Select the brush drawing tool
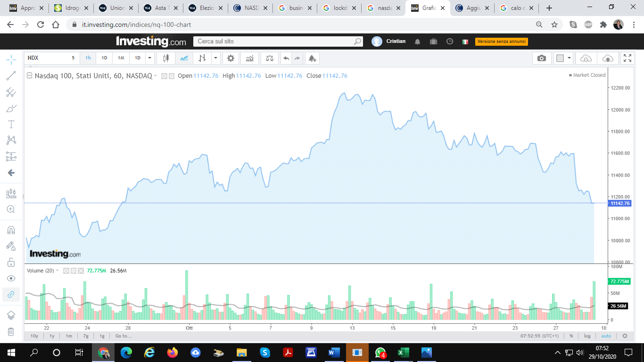The width and height of the screenshot is (644, 362). [x=11, y=108]
